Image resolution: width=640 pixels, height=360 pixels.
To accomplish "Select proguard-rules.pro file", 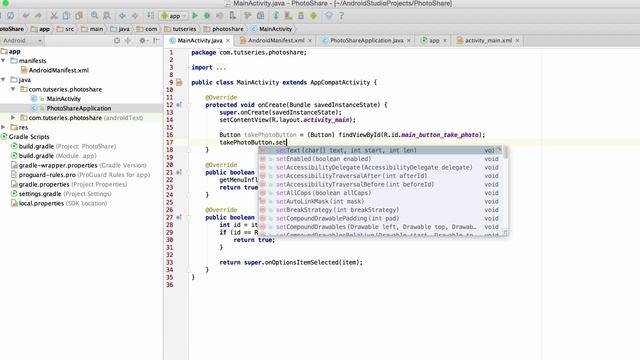I will [80, 175].
